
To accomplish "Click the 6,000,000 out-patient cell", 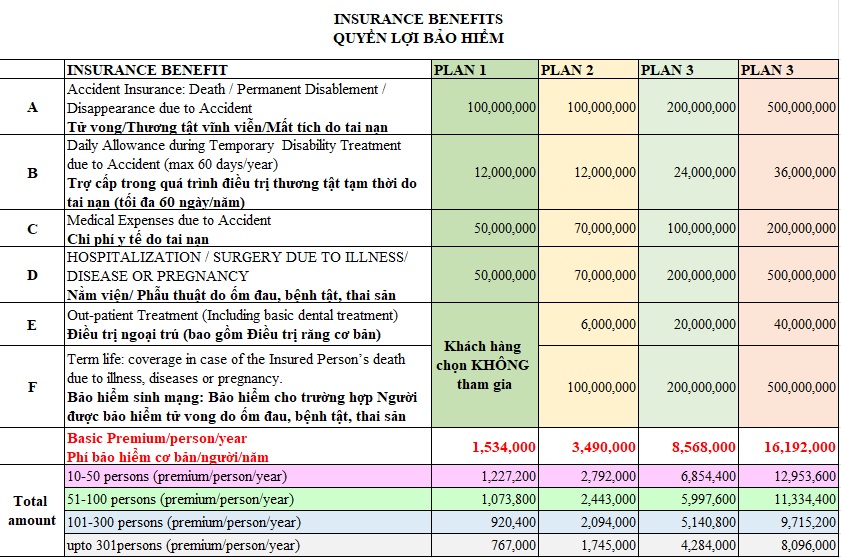I will point(606,324).
